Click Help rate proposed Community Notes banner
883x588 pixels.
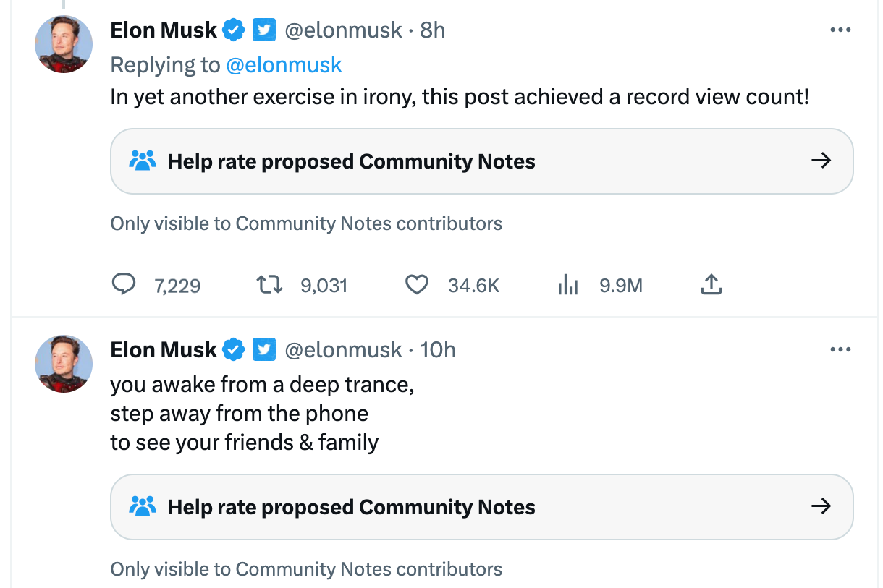pyautogui.click(x=350, y=161)
